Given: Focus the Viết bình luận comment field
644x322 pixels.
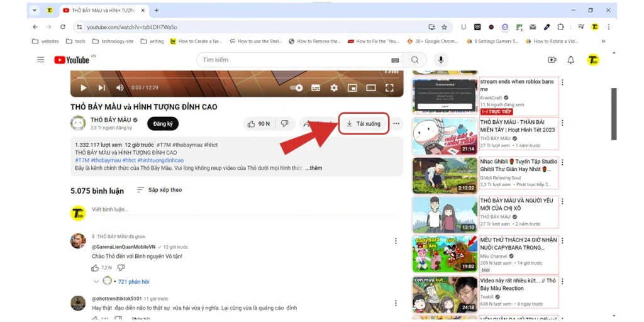Looking at the screenshot, I should (245, 210).
